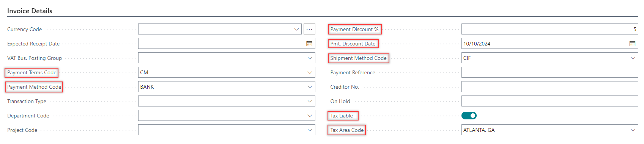Image resolution: width=644 pixels, height=144 pixels.
Task: Click the Creditor No. input field
Action: [x=550, y=87]
